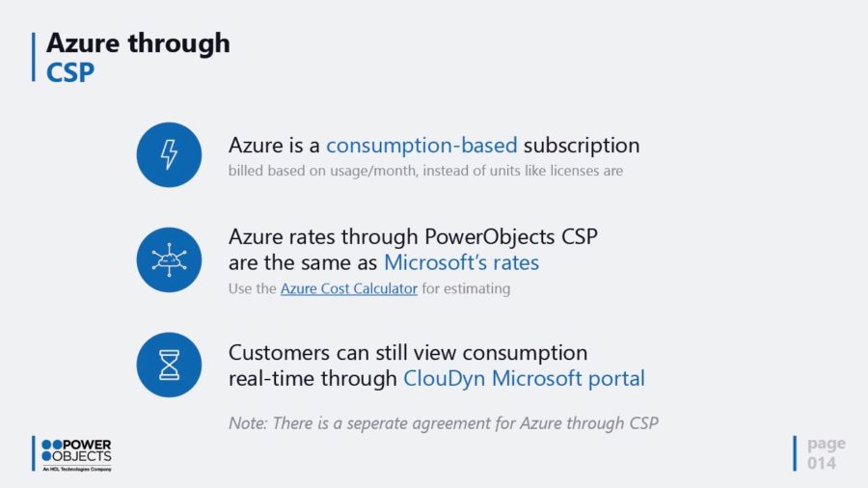Click the blue vertical bar beside the page number
This screenshot has width=868, height=488.
(x=796, y=453)
